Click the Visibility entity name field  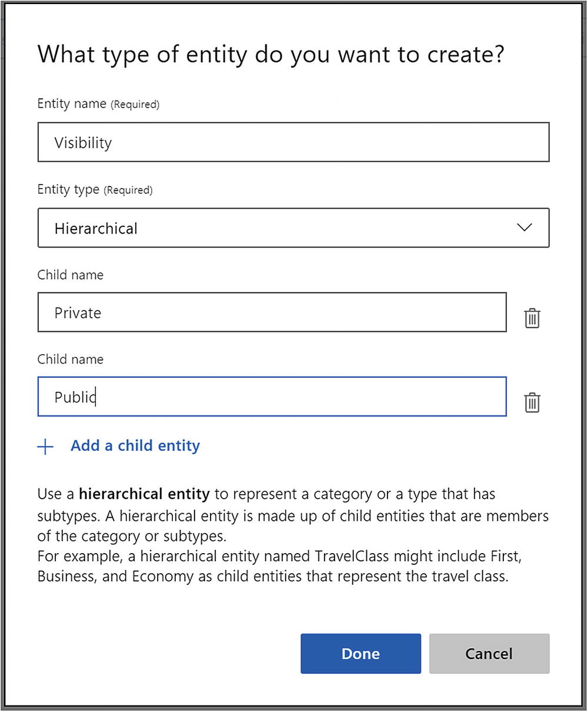(293, 142)
